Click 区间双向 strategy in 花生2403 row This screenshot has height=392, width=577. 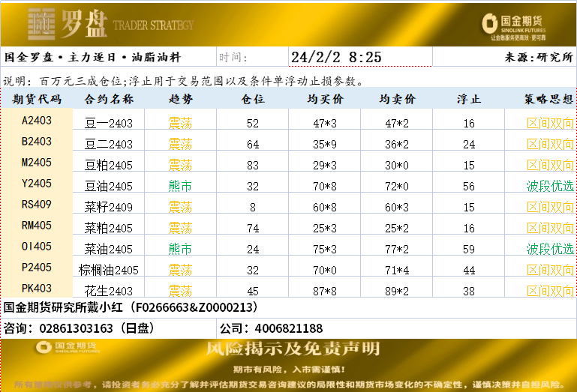tap(550, 291)
